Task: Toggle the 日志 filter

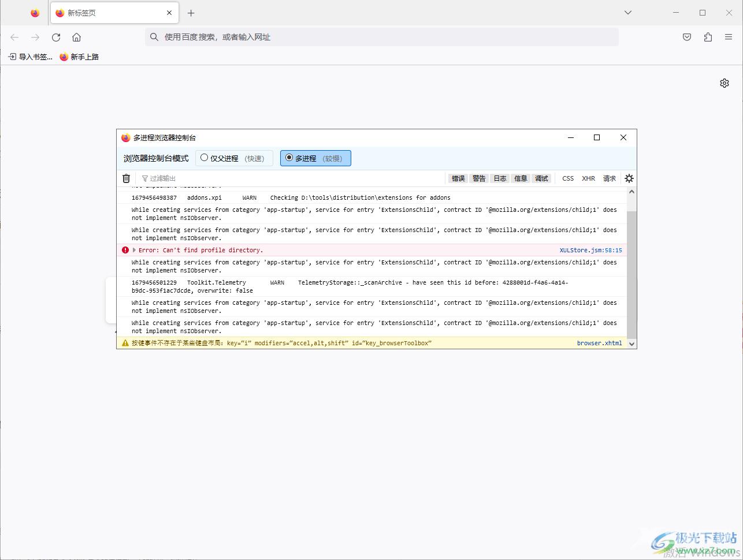Action: [x=500, y=178]
